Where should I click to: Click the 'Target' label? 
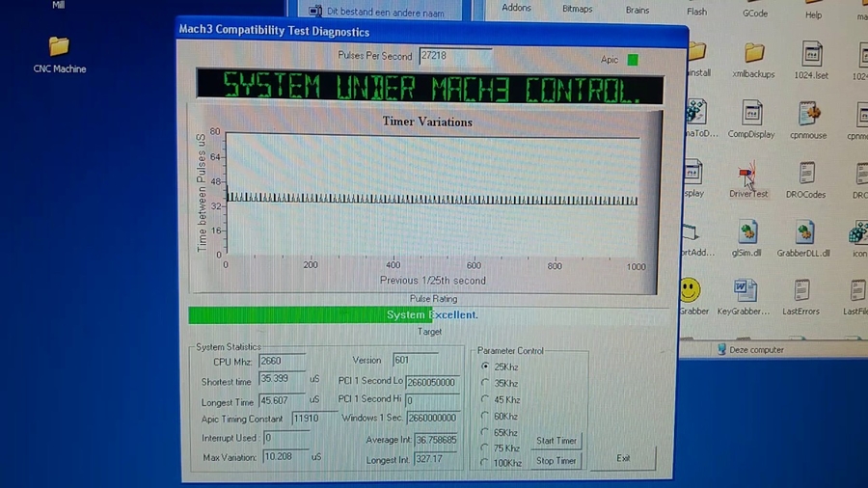[429, 332]
